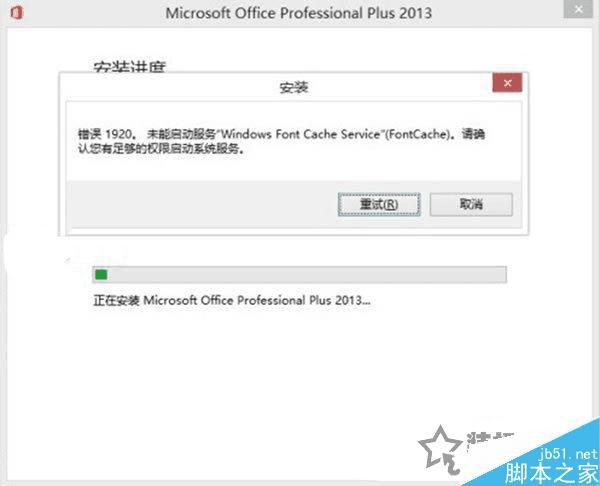Image resolution: width=600 pixels, height=486 pixels.
Task: Click the 脚本之家 watermark text
Action: pos(551,473)
